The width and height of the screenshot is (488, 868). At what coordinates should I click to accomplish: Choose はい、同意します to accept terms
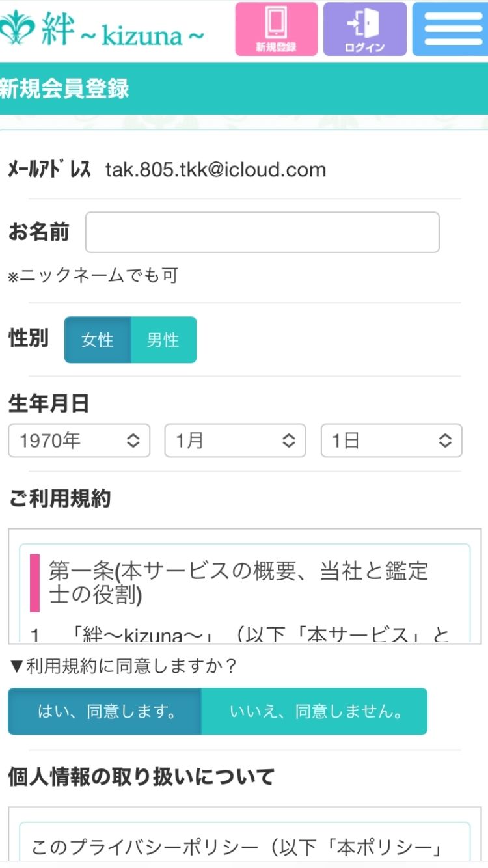coord(104,712)
